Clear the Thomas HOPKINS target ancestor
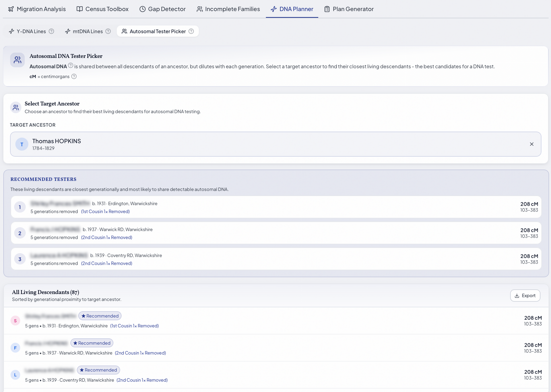The height and width of the screenshot is (392, 551). point(531,144)
